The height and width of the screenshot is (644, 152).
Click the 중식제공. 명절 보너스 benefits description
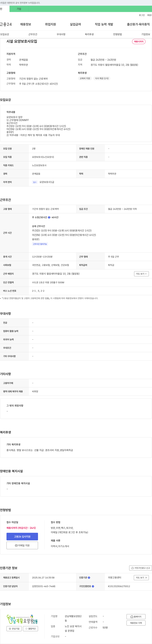[x=40, y=450]
